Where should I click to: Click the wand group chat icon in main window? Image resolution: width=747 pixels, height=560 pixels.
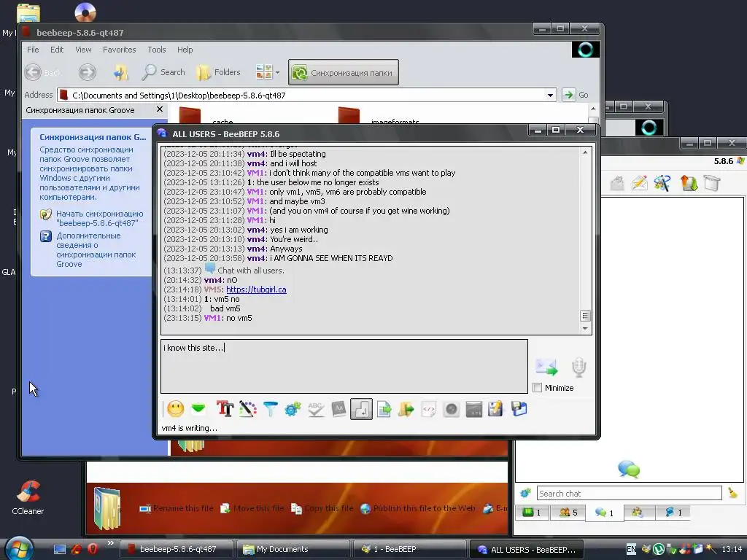tap(662, 183)
